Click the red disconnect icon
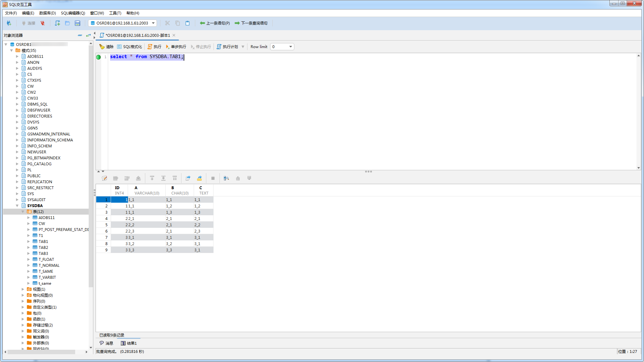This screenshot has width=644, height=362. pyautogui.click(x=42, y=23)
